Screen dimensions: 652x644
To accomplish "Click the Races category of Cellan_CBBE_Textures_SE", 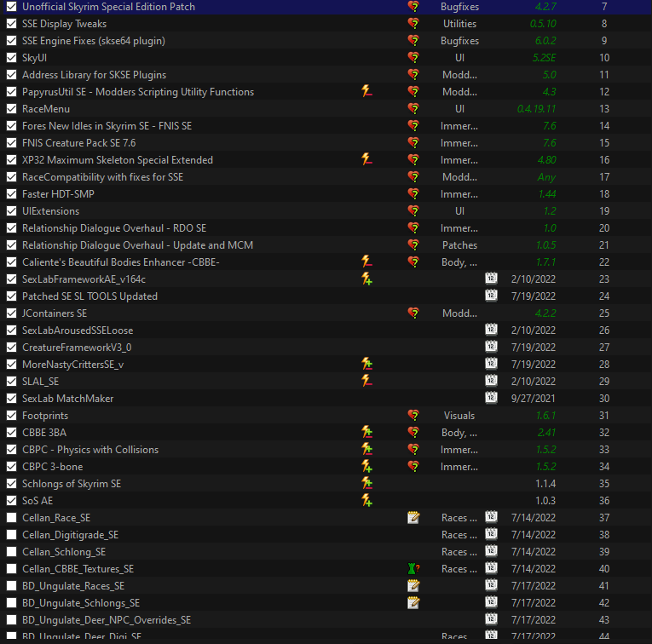I will (x=459, y=569).
